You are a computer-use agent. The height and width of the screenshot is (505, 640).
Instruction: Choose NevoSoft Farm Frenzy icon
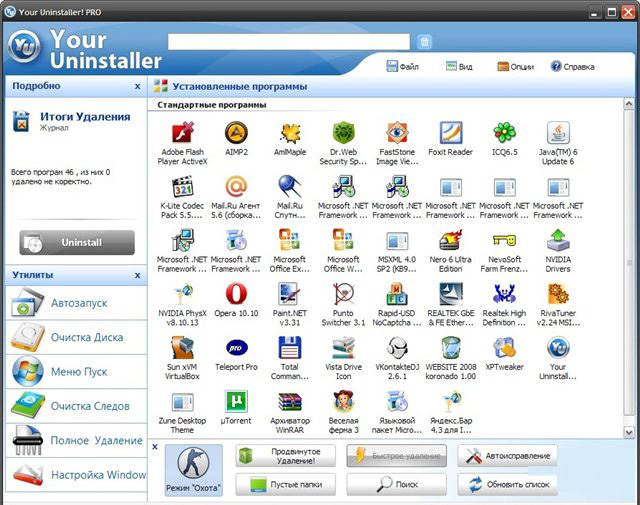[504, 240]
